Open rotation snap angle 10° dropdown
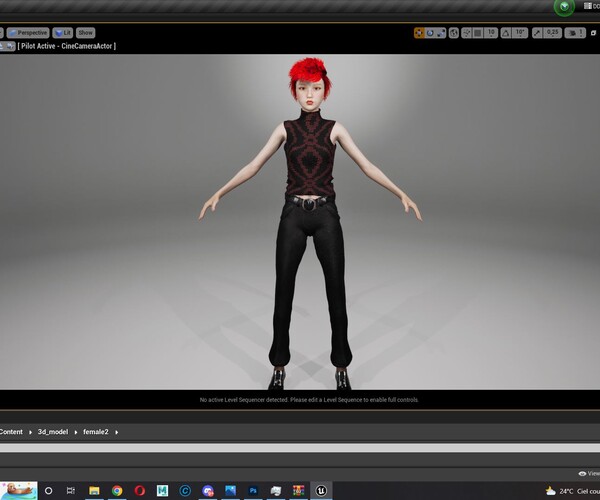 point(520,33)
